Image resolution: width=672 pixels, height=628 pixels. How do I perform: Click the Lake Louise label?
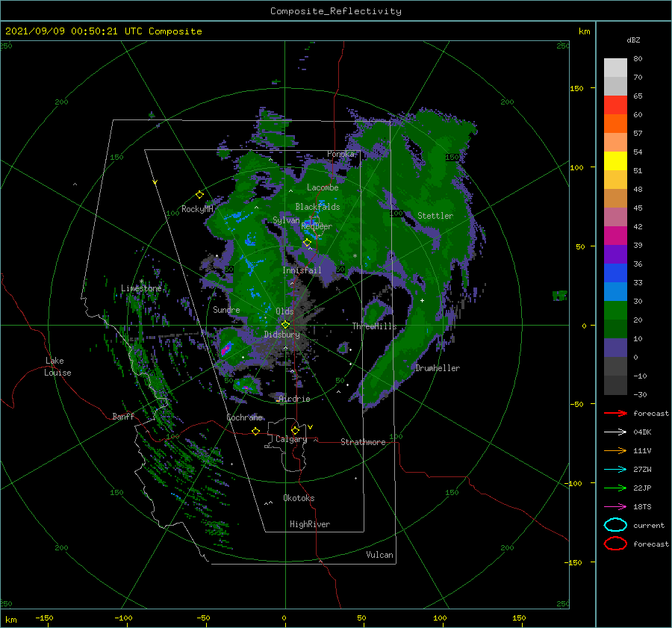click(57, 367)
